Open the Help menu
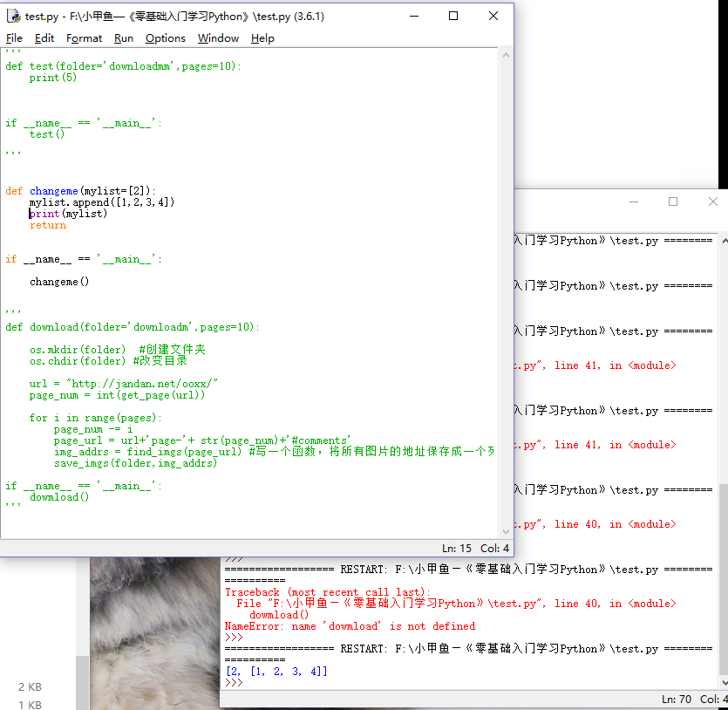Screen dimensions: 728x710 tap(262, 38)
